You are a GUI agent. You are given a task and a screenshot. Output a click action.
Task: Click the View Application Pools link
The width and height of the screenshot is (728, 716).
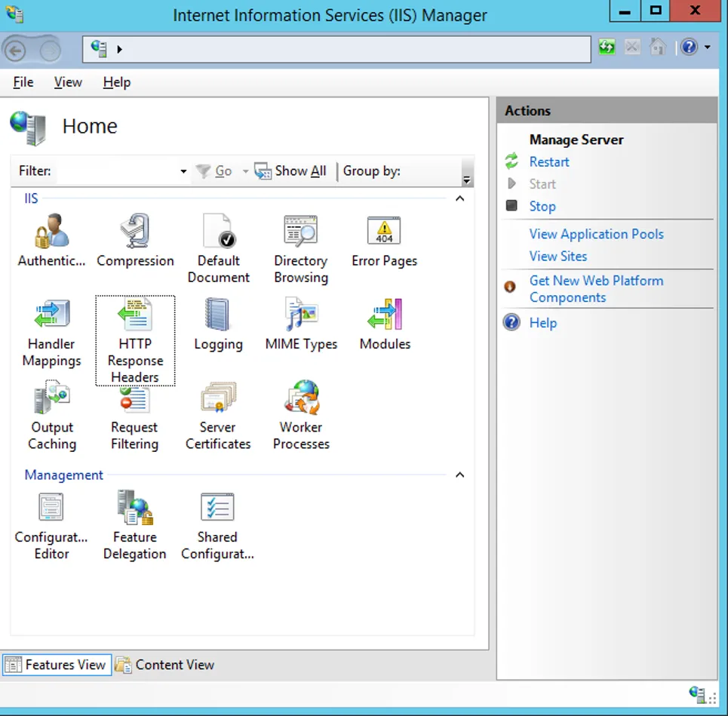596,234
